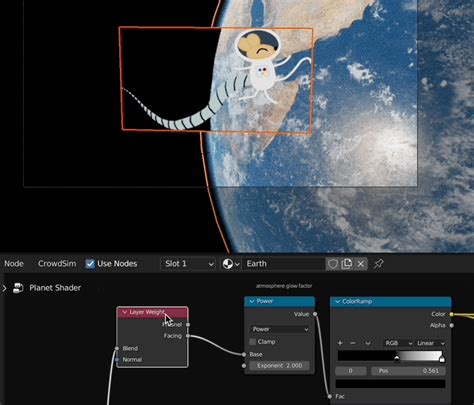Browse materials with the sphere icon

pos(231,264)
